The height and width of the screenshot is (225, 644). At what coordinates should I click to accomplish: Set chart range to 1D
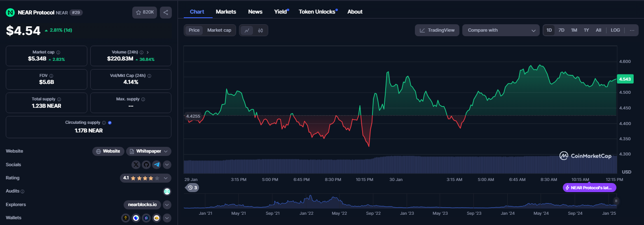point(549,30)
